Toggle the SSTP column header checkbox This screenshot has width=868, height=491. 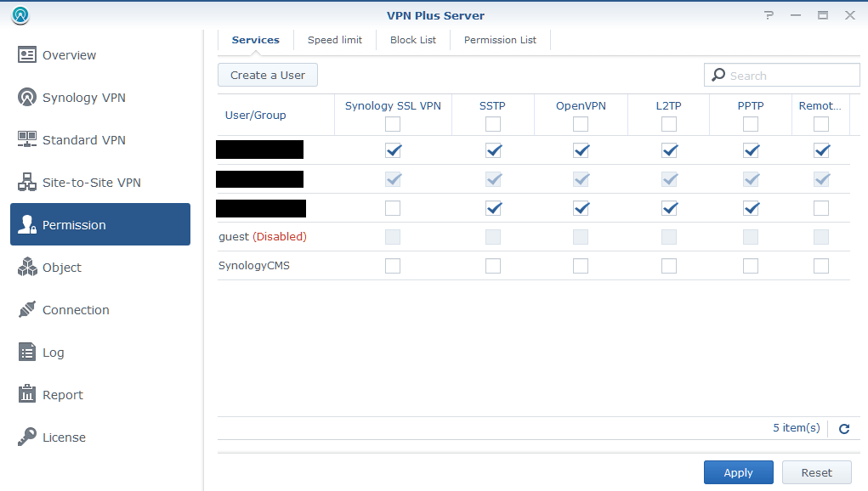pyautogui.click(x=492, y=123)
